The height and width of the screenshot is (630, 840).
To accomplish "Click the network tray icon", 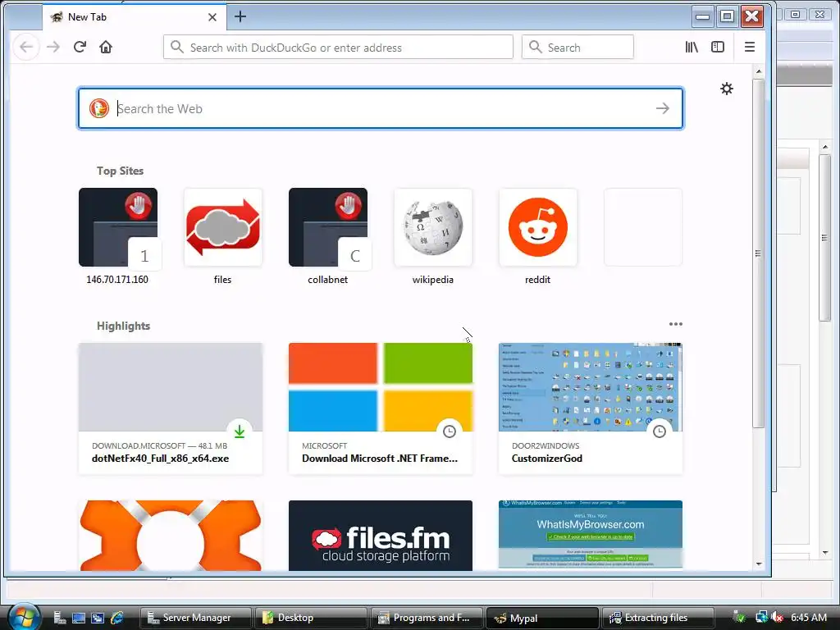I will tap(760, 618).
